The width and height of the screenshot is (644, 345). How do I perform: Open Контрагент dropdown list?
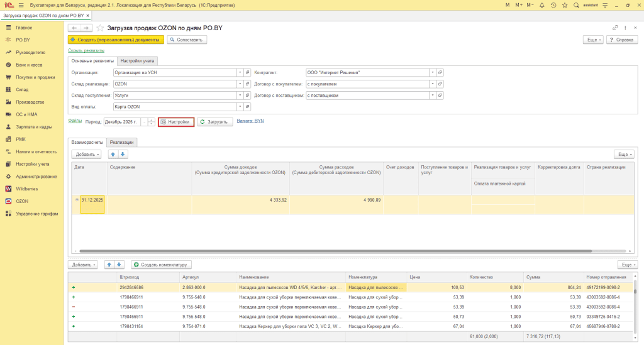click(x=433, y=73)
